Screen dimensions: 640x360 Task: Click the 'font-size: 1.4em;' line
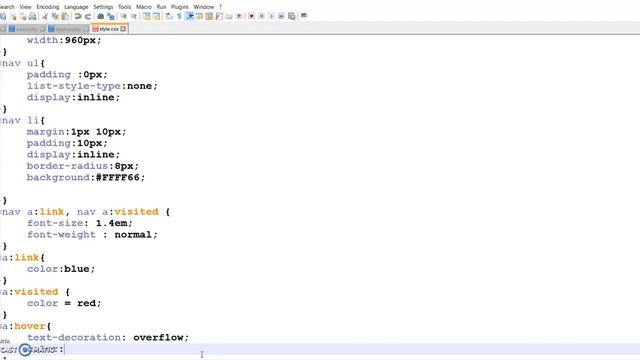(80, 223)
